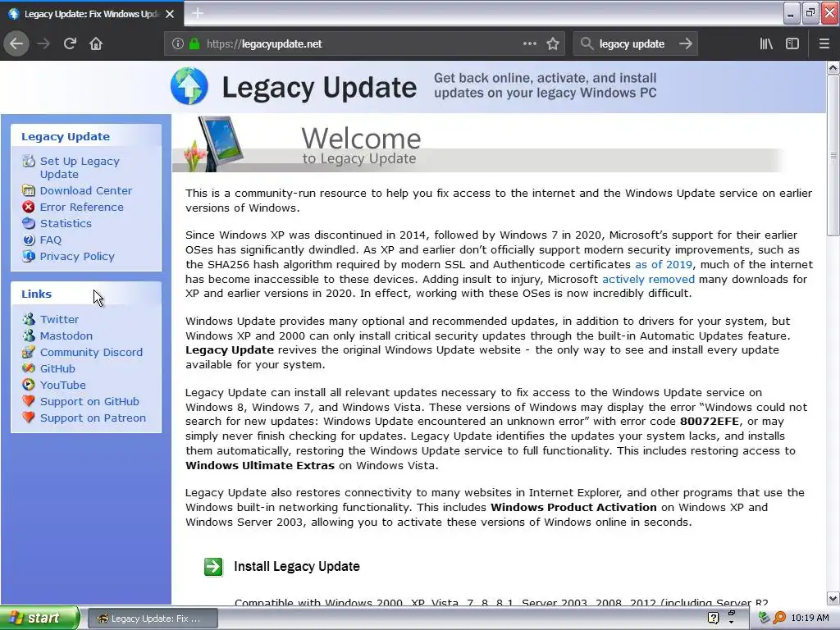Click the Community Discord icon
The height and width of the screenshot is (630, 840).
point(29,352)
